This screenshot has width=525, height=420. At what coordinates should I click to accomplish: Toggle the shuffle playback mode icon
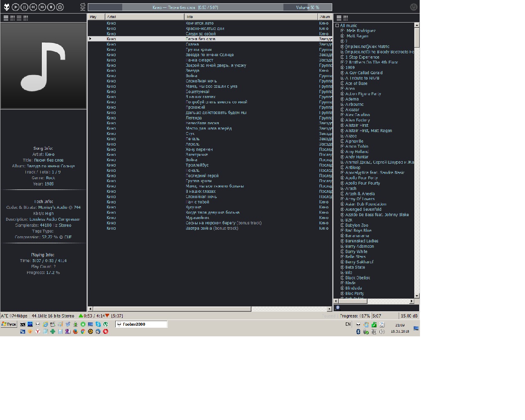(82, 9)
